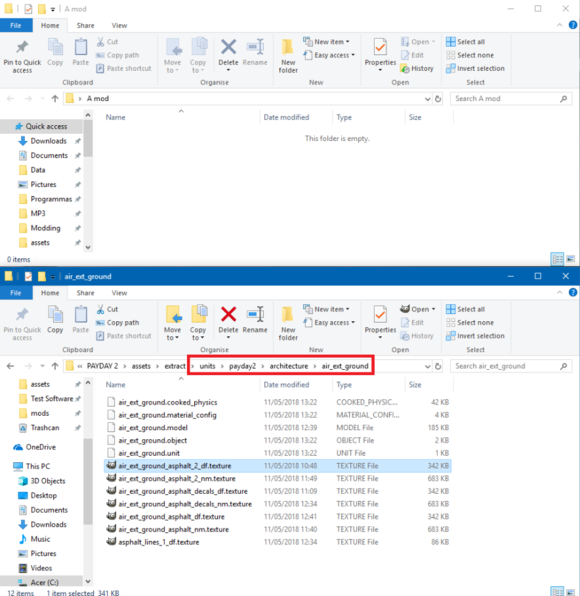
Task: Select Modding folder in Quick access list
Action: (45, 228)
